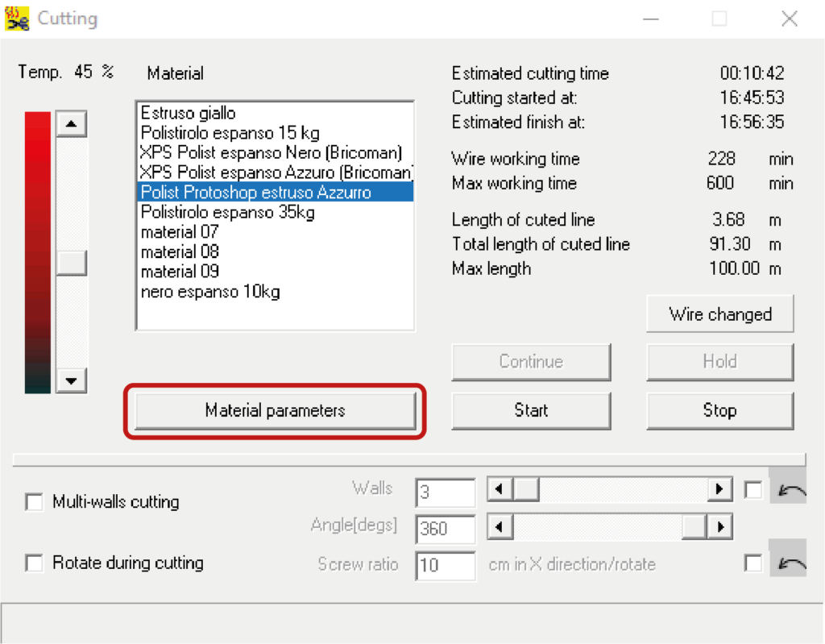Enable Multi-walls cutting checkbox
825x644 pixels.
point(34,502)
